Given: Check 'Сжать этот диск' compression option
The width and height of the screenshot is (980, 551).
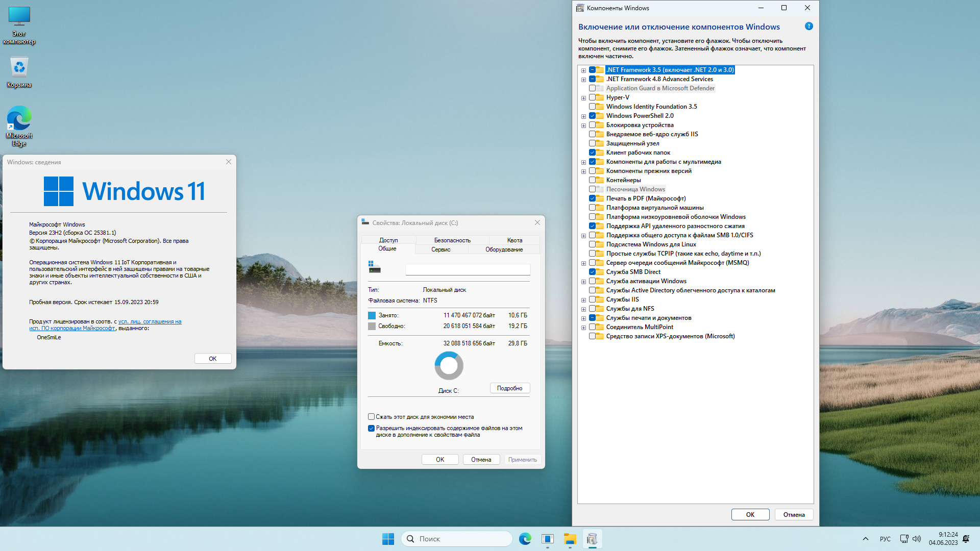Looking at the screenshot, I should click(x=372, y=417).
